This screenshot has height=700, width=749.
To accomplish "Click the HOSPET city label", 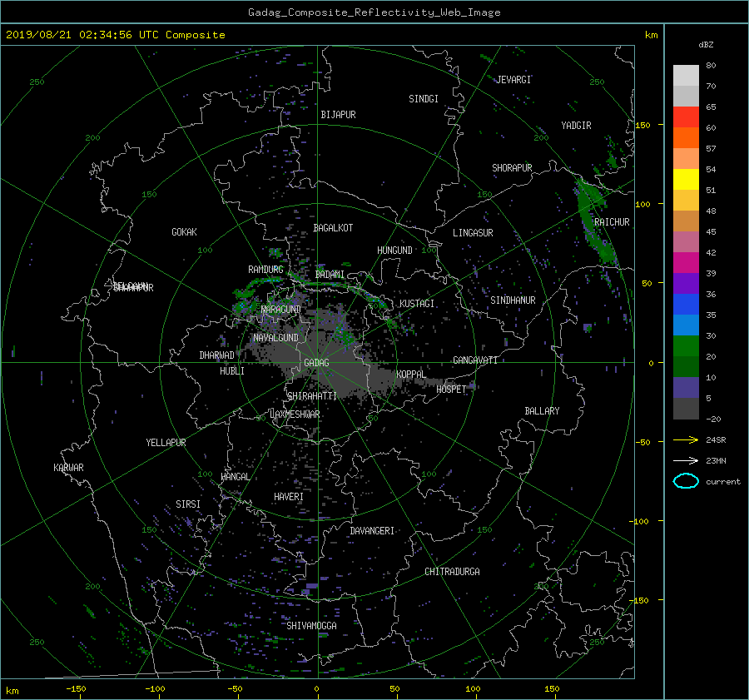I will tap(451, 390).
